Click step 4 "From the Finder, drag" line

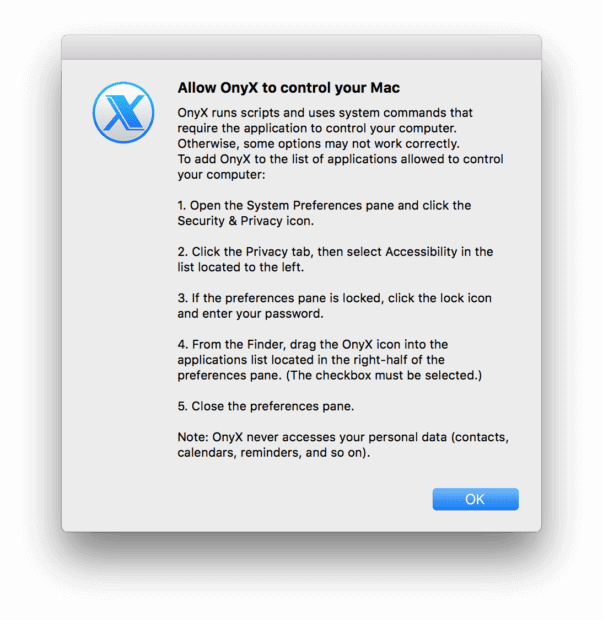312,345
